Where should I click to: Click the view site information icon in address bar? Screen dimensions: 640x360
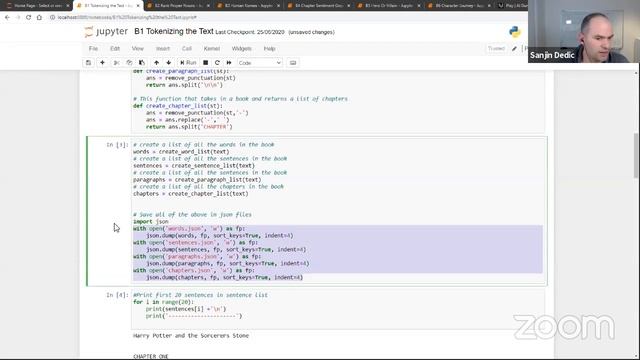click(x=52, y=18)
